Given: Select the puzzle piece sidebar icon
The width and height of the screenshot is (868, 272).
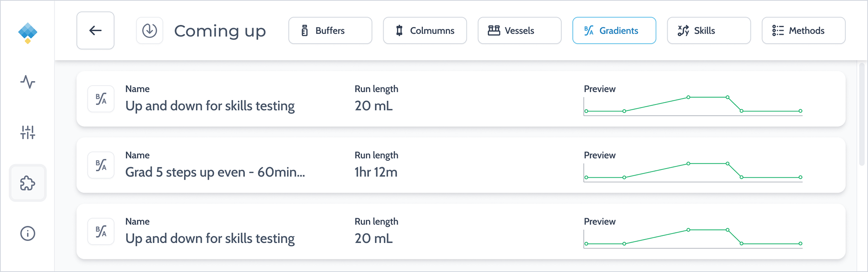Looking at the screenshot, I should click(28, 183).
